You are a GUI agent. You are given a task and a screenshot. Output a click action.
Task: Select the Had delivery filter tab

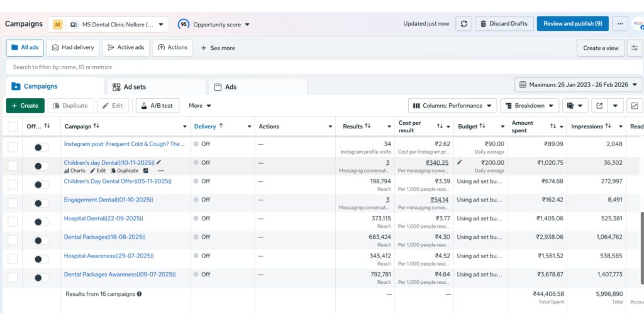[x=73, y=48]
